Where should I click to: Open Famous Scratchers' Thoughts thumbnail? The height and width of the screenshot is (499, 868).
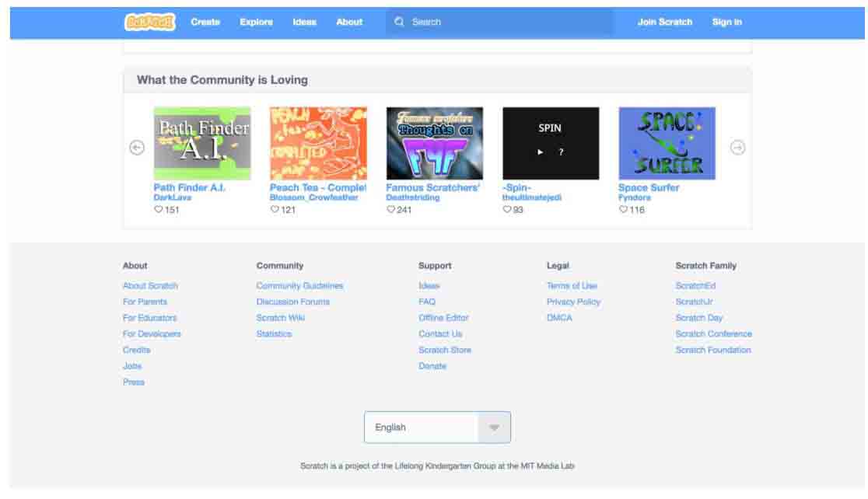tap(435, 143)
